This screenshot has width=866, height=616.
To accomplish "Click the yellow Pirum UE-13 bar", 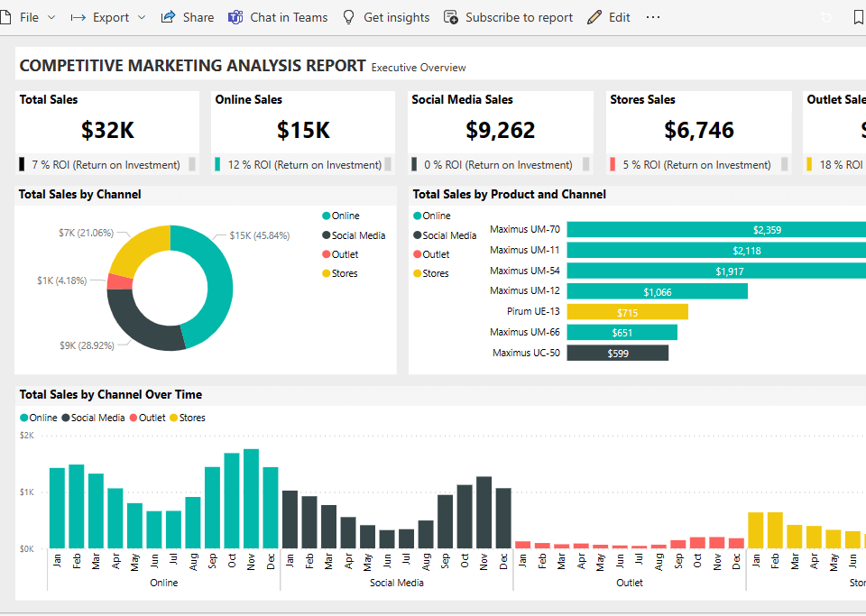I will tap(627, 312).
